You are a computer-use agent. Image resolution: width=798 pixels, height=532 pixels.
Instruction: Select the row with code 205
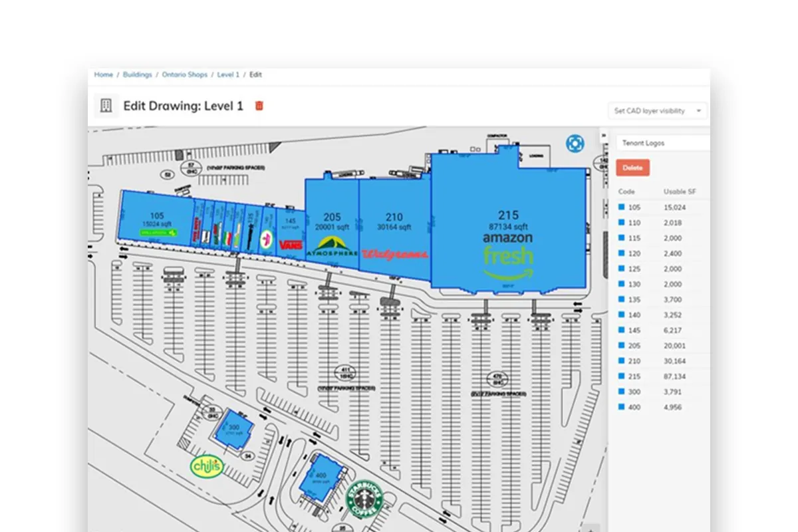click(663, 345)
